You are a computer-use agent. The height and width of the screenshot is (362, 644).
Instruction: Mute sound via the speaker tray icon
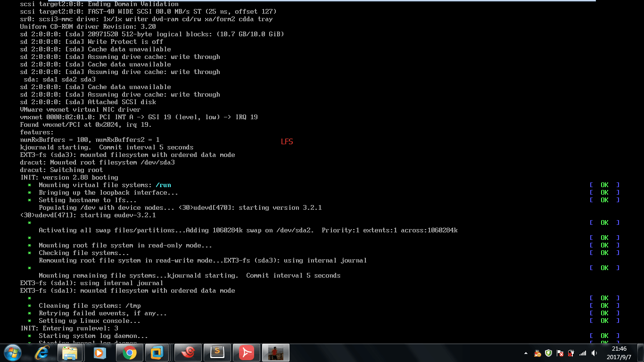coord(594,353)
